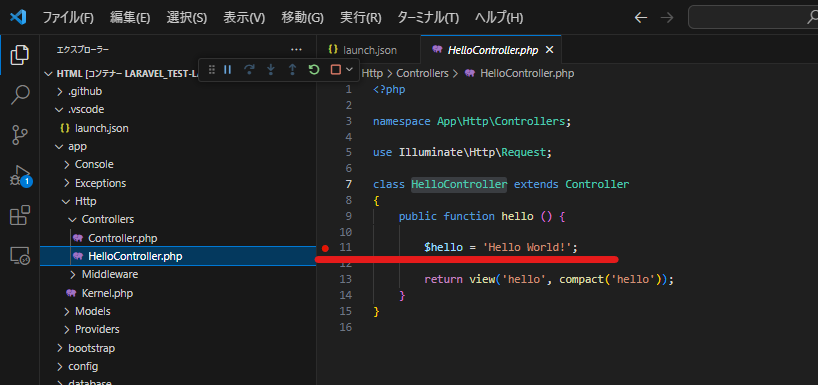This screenshot has width=818, height=385.
Task: Expand the .github folder
Action: click(x=178, y=91)
